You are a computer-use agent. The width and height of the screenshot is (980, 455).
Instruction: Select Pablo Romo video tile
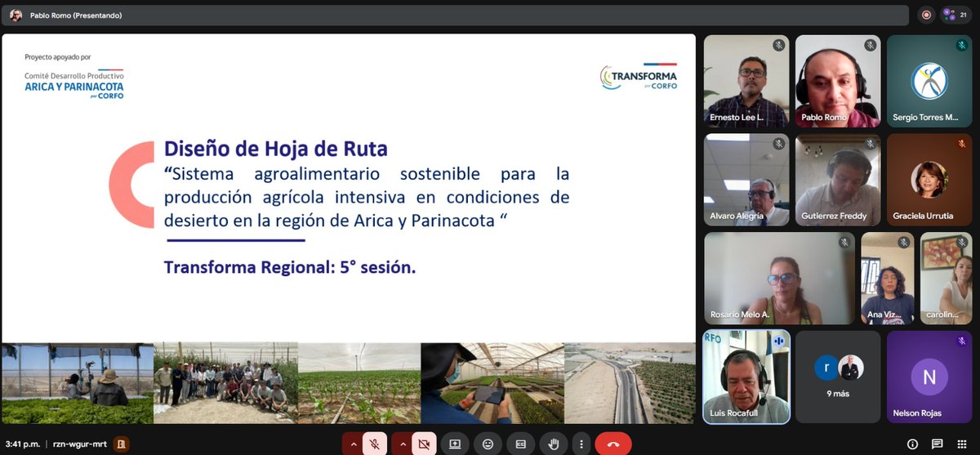coord(838,81)
